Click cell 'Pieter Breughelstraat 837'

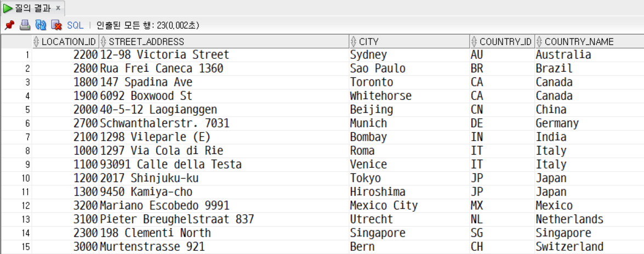[224, 219]
